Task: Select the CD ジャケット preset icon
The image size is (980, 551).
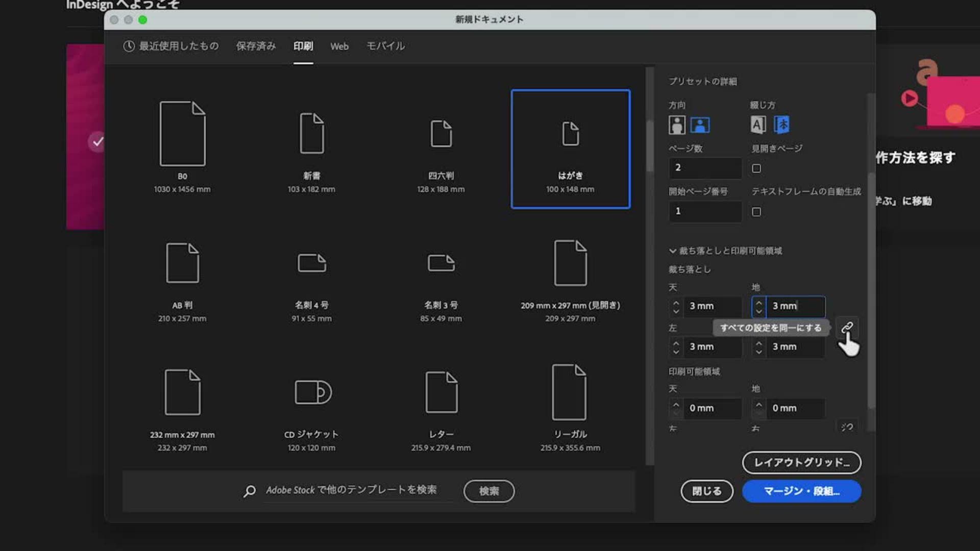Action: (x=313, y=392)
